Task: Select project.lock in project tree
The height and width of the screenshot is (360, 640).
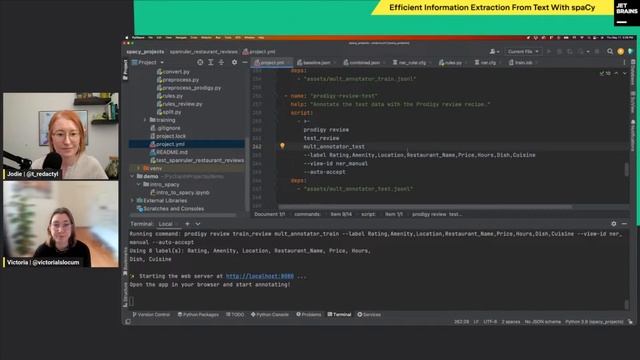Action: [168, 136]
